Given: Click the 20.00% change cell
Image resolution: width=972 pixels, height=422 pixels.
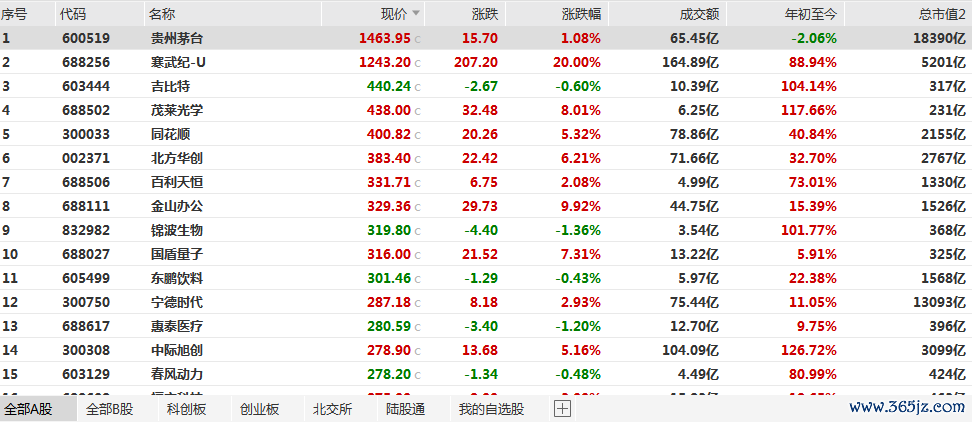Looking at the screenshot, I should 577,63.
